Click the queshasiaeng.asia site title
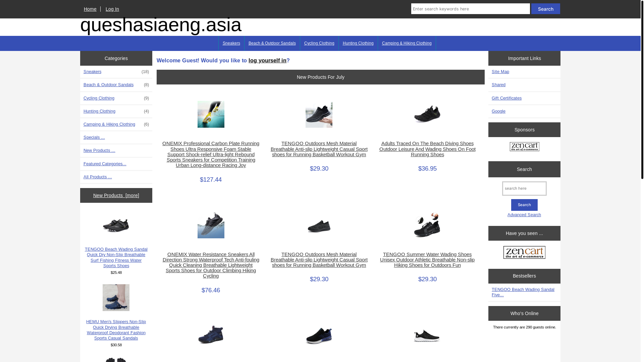The image size is (644, 362). click(x=161, y=25)
